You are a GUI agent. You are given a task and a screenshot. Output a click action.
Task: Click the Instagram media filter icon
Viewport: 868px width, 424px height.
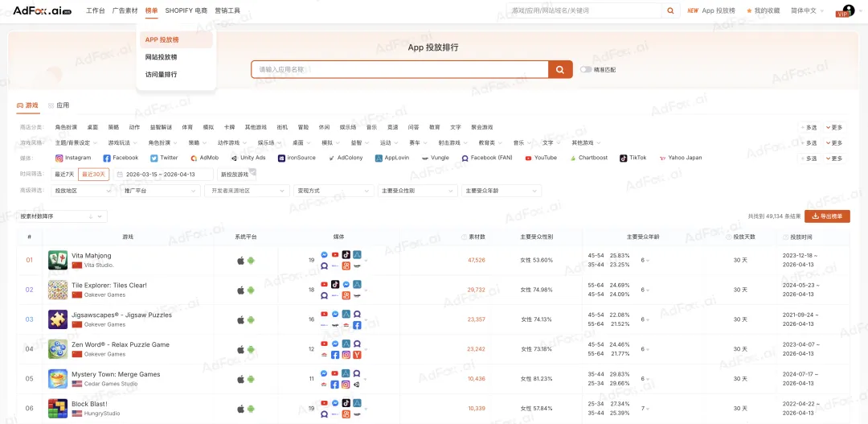point(59,158)
